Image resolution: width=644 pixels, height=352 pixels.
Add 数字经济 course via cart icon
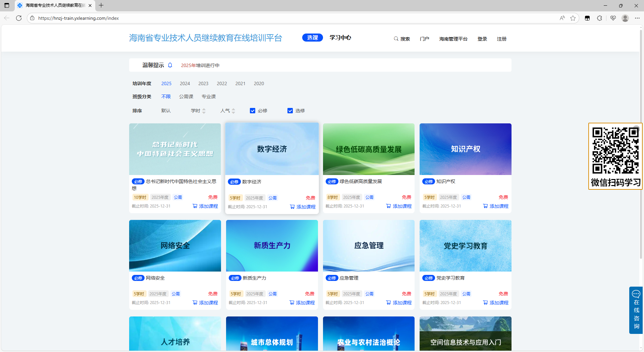click(x=292, y=207)
